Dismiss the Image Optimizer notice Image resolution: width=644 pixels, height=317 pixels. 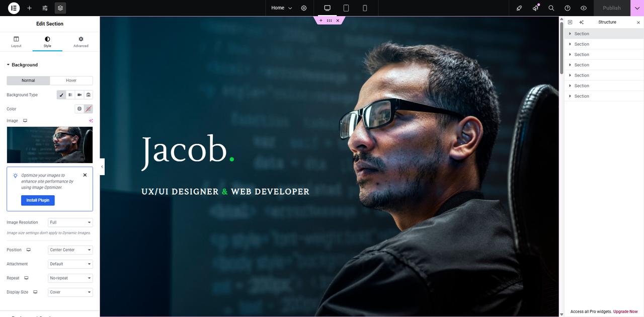coord(85,175)
